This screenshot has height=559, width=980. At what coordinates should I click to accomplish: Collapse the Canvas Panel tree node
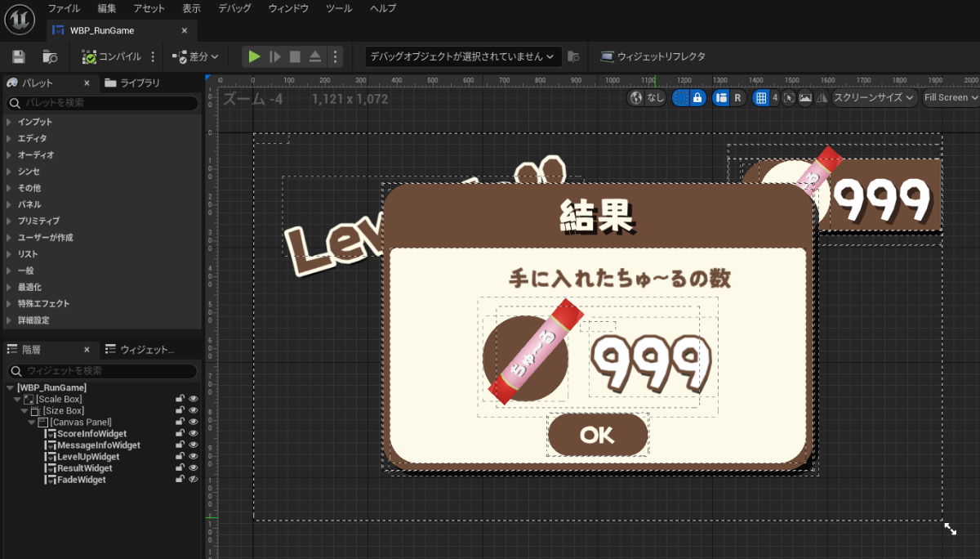(x=33, y=423)
